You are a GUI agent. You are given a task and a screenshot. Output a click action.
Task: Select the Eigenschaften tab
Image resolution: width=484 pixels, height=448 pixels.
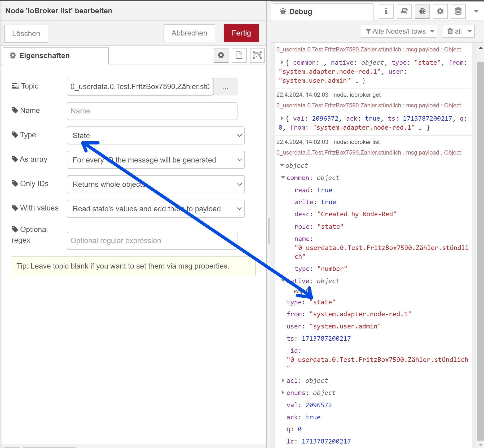pyautogui.click(x=56, y=56)
